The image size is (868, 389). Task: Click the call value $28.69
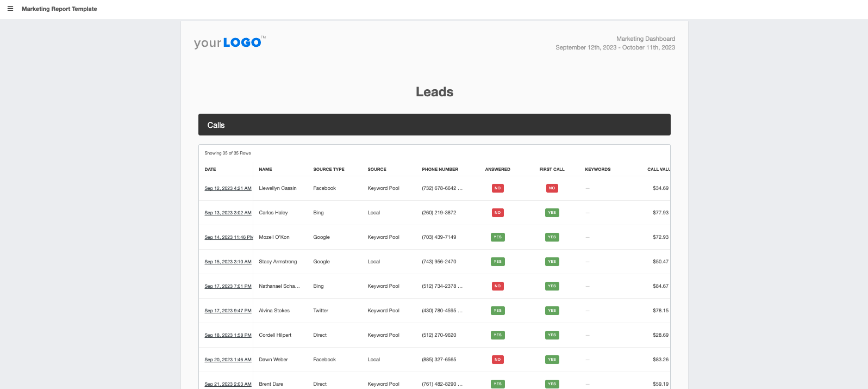pyautogui.click(x=660, y=335)
